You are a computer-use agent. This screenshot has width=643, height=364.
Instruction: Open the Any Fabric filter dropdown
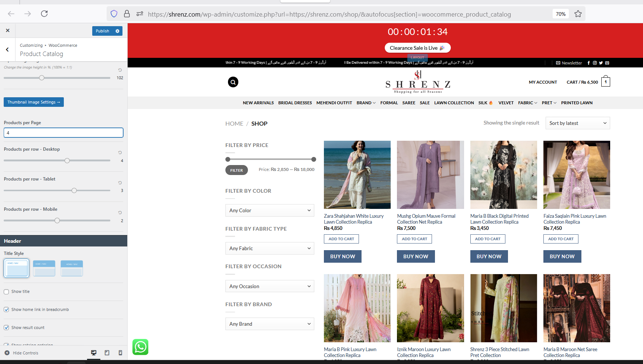click(270, 248)
